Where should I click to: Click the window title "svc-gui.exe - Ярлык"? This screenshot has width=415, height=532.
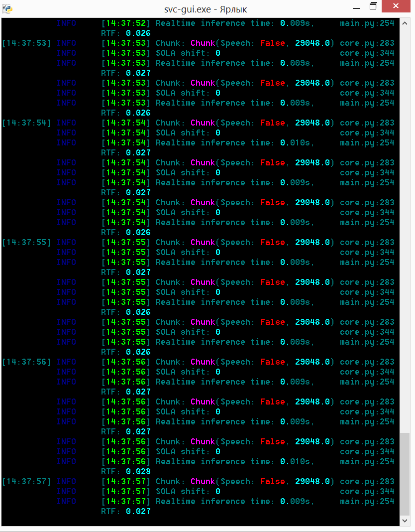point(206,9)
